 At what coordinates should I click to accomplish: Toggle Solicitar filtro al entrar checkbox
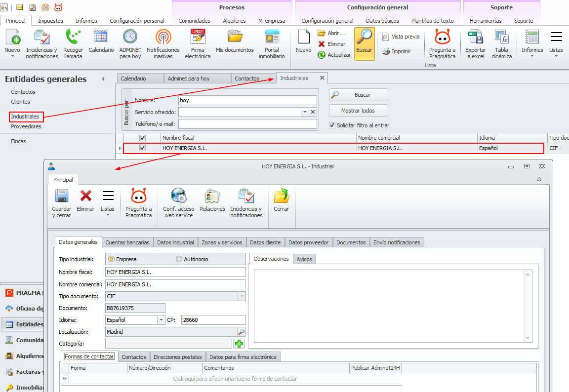point(332,125)
